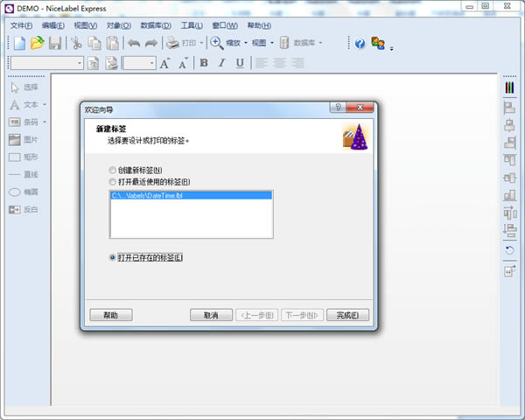The height and width of the screenshot is (420, 525).
Task: Choose the Text (文本) tool
Action: [x=24, y=105]
